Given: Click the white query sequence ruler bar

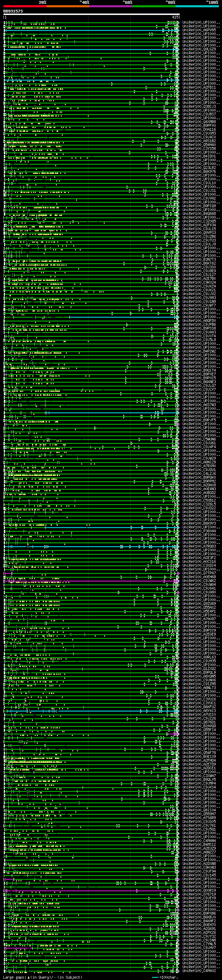Looking at the screenshot, I should click(92, 15).
